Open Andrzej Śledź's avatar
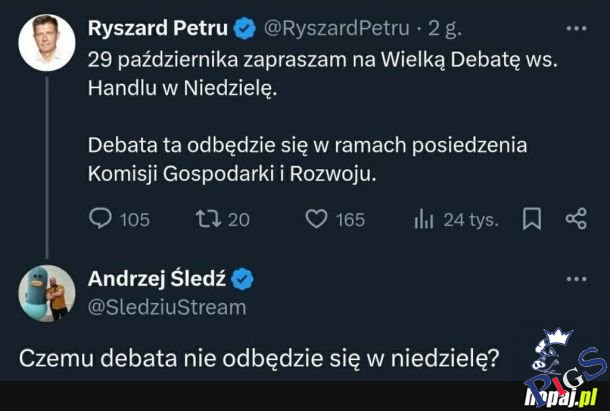 (45, 294)
